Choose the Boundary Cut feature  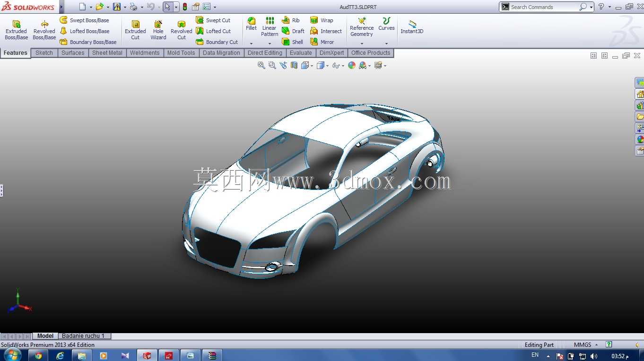point(217,42)
